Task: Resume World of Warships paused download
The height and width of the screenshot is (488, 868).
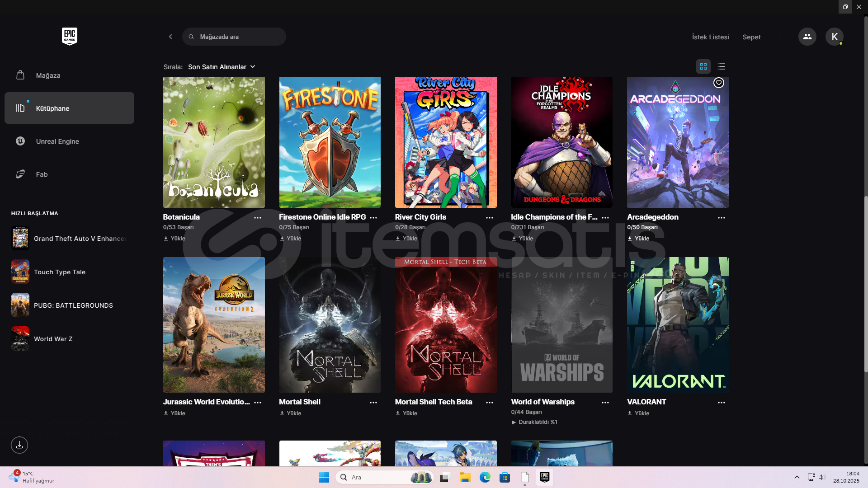Action: (534, 422)
